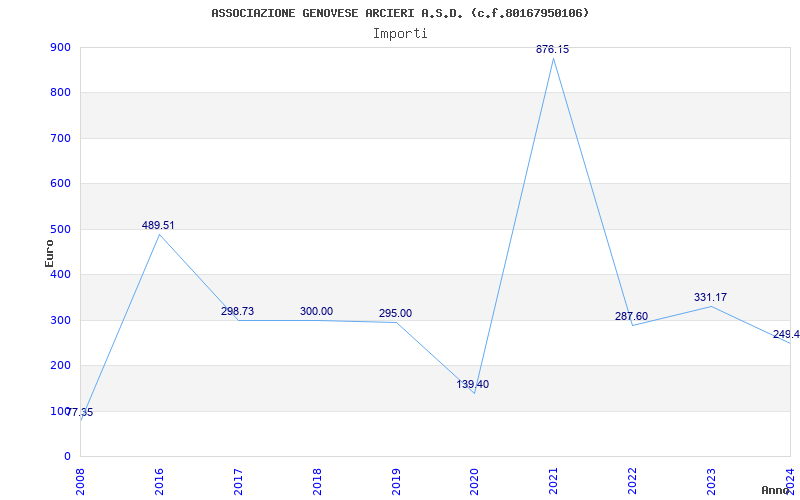The image size is (800, 500).
Task: Click the 2022 x-axis year label
Action: pyautogui.click(x=633, y=481)
